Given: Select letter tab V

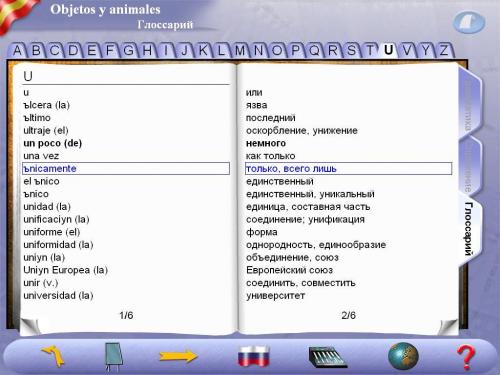Looking at the screenshot, I should point(407,51).
